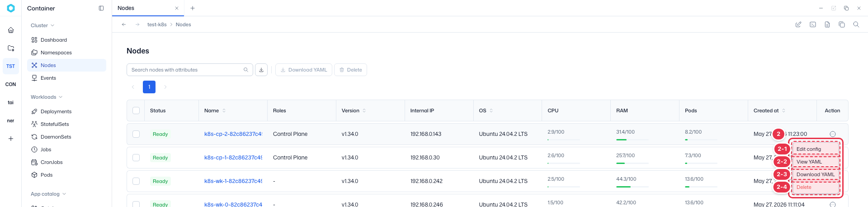Open search with the magnifier icon in header
This screenshot has height=207, width=868.
coord(856,24)
